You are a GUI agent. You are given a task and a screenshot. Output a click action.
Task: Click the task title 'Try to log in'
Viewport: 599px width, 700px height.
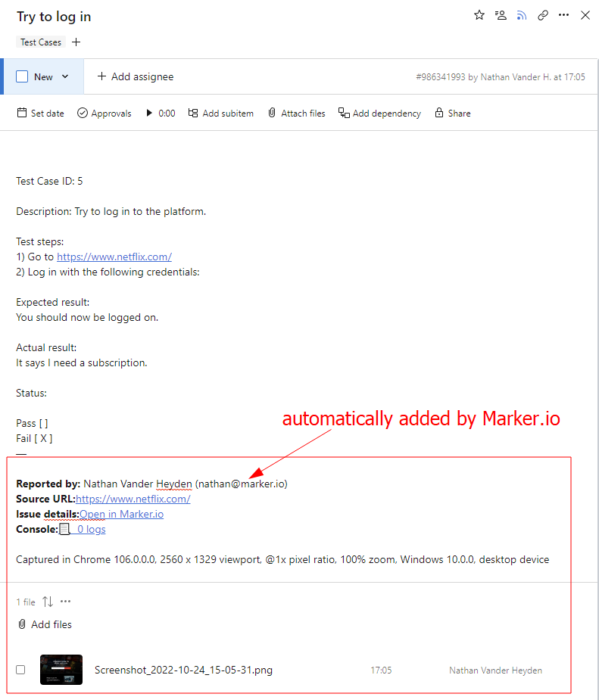tap(54, 17)
